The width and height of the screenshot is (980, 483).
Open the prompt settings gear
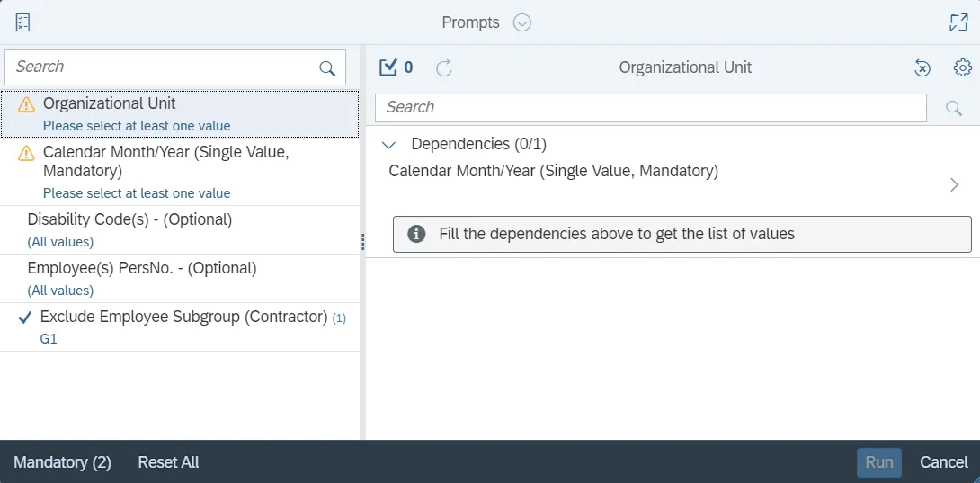pyautogui.click(x=962, y=67)
